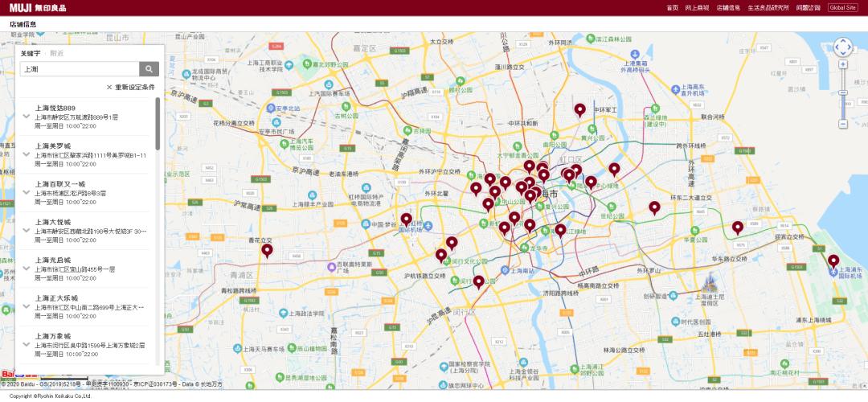Image resolution: width=868 pixels, height=402 pixels.
Task: Click the 店铺信息 page heading
Action: click(x=23, y=24)
